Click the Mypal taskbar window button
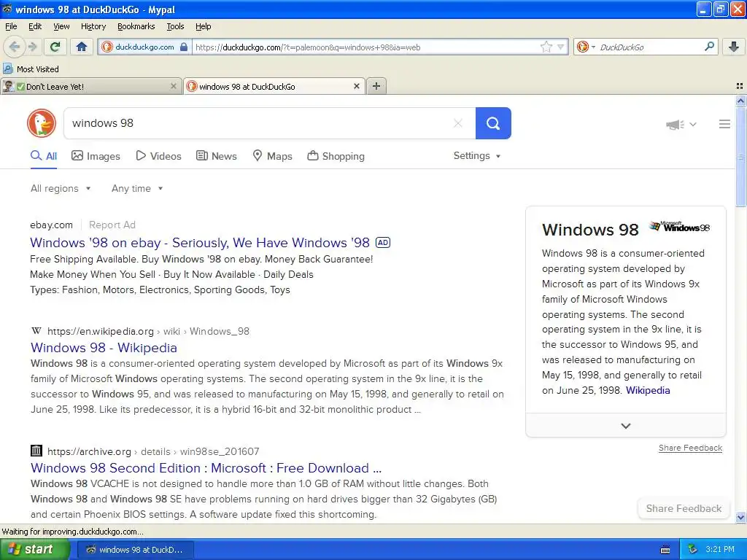Screen dimensions: 747x560 click(135, 550)
